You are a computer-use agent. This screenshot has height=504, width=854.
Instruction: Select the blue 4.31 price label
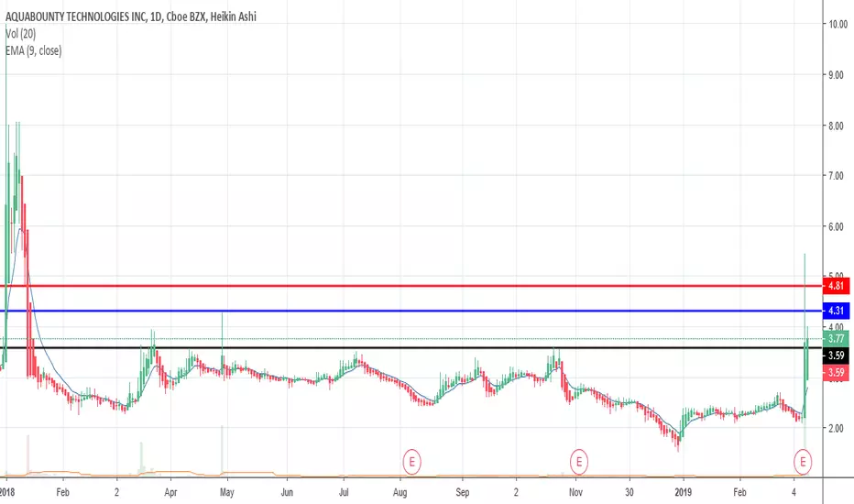click(x=836, y=312)
